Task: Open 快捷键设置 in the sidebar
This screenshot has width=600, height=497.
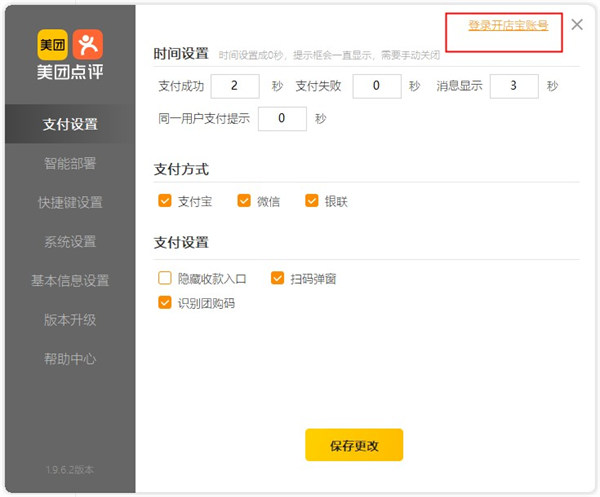Action: tap(70, 203)
